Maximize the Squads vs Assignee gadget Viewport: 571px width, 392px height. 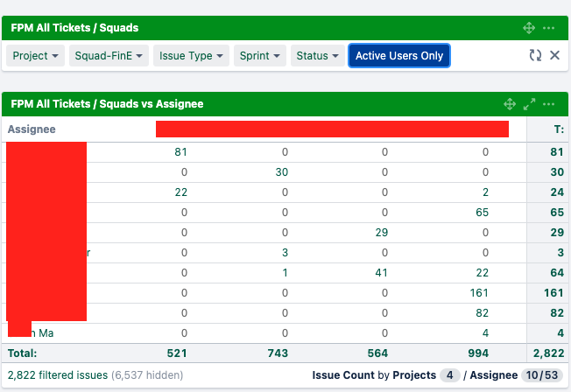tap(530, 104)
